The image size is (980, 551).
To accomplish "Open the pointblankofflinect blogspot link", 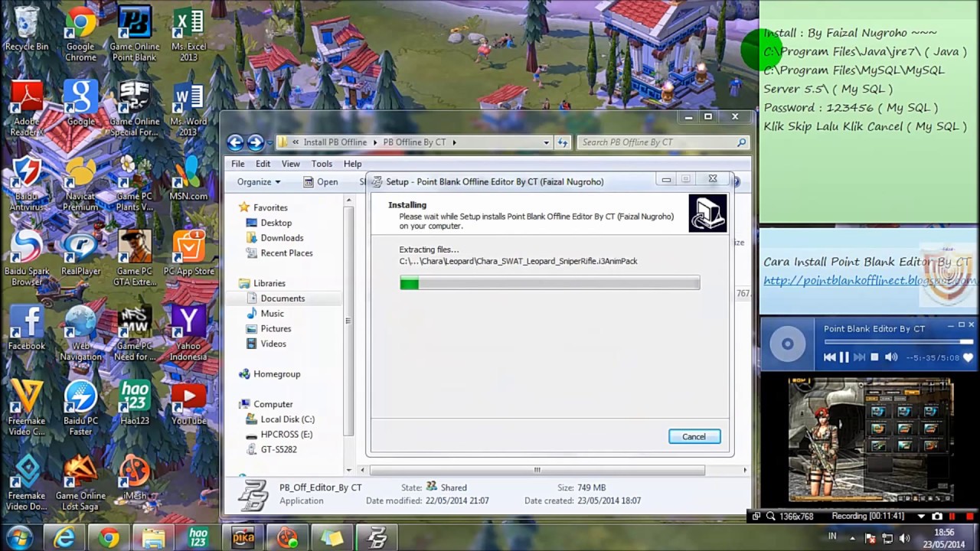I will (870, 280).
